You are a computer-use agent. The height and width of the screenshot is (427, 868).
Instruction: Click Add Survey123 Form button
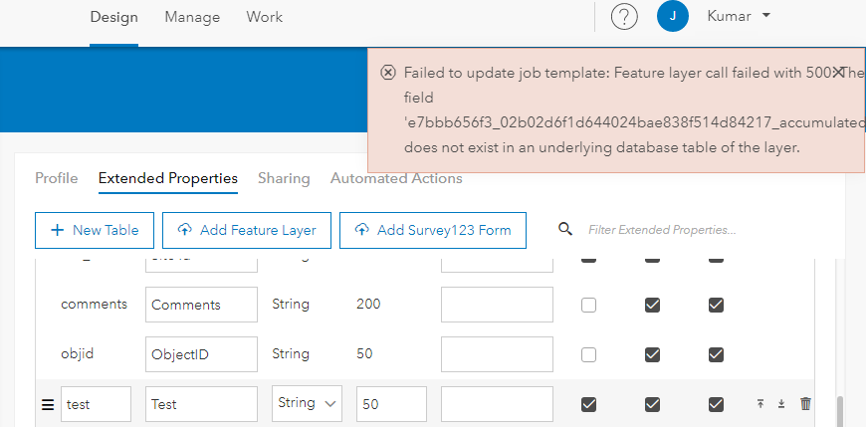(x=432, y=230)
